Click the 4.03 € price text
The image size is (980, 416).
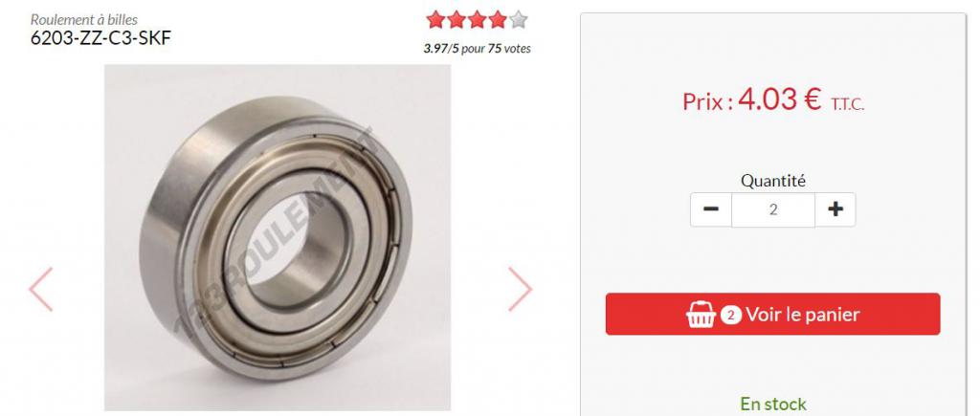779,99
